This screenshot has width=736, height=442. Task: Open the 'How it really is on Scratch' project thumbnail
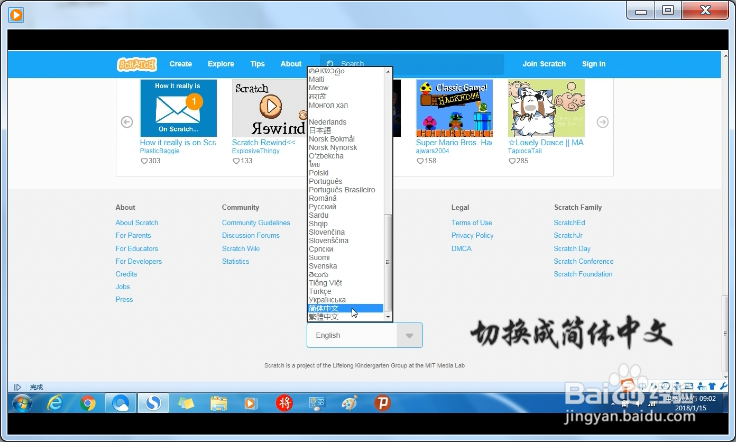point(178,108)
